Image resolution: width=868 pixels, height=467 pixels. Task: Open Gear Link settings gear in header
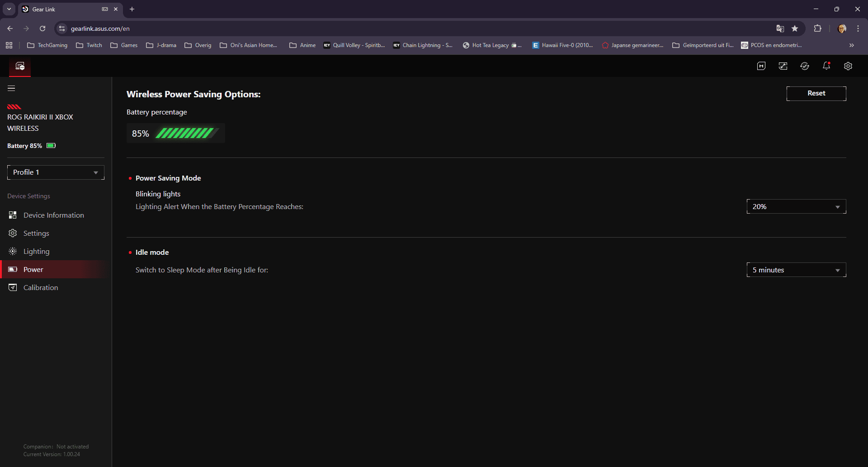[x=848, y=66]
